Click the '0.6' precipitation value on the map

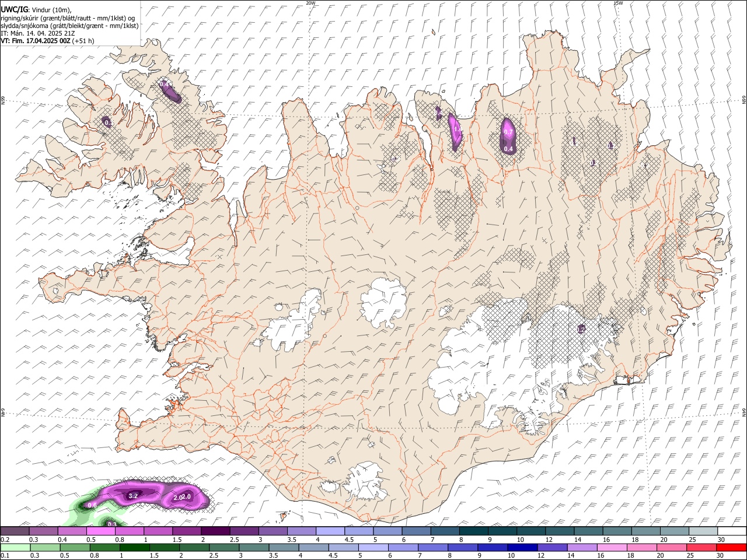coord(92,505)
